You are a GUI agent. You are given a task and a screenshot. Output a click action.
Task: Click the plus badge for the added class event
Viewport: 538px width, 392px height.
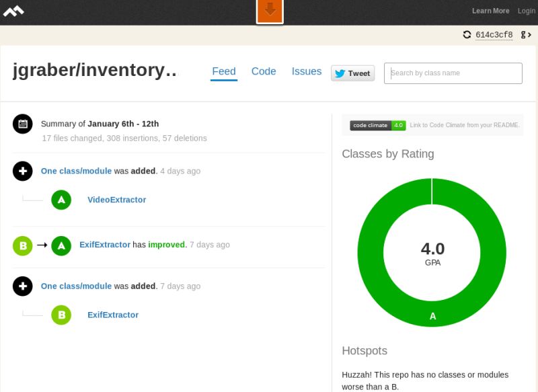pyautogui.click(x=22, y=171)
